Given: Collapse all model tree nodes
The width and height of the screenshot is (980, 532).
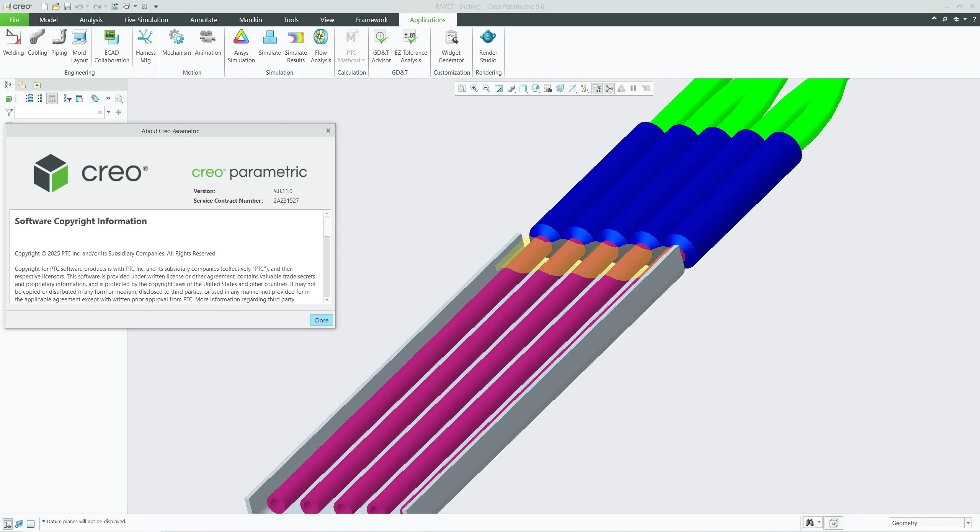Looking at the screenshot, I should 40,99.
